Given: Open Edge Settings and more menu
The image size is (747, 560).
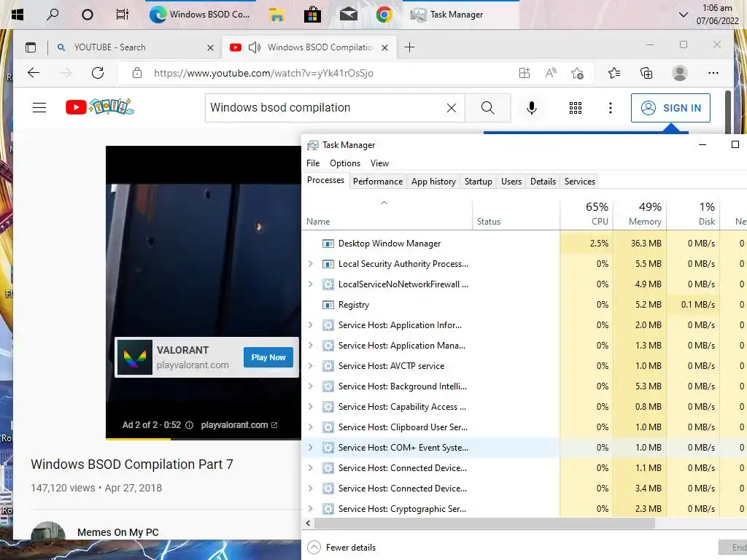Looking at the screenshot, I should click(x=713, y=73).
